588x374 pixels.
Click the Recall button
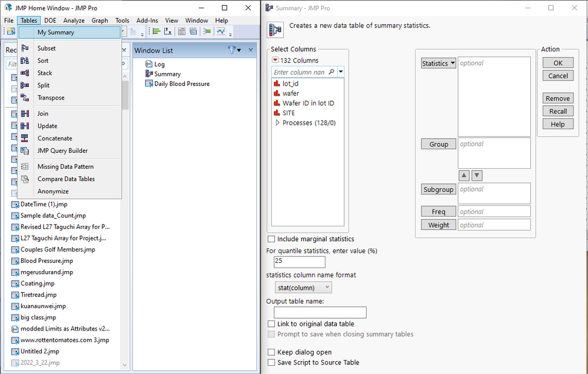pos(558,111)
